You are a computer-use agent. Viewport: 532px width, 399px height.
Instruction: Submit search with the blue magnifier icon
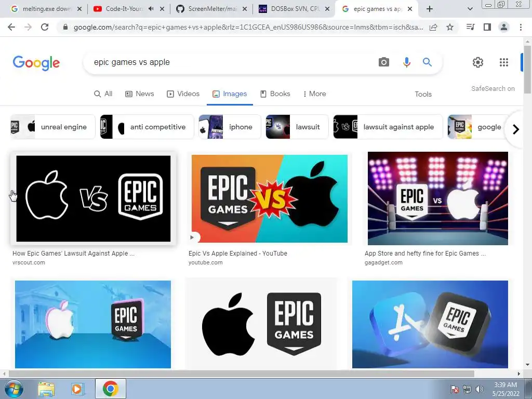(x=427, y=62)
